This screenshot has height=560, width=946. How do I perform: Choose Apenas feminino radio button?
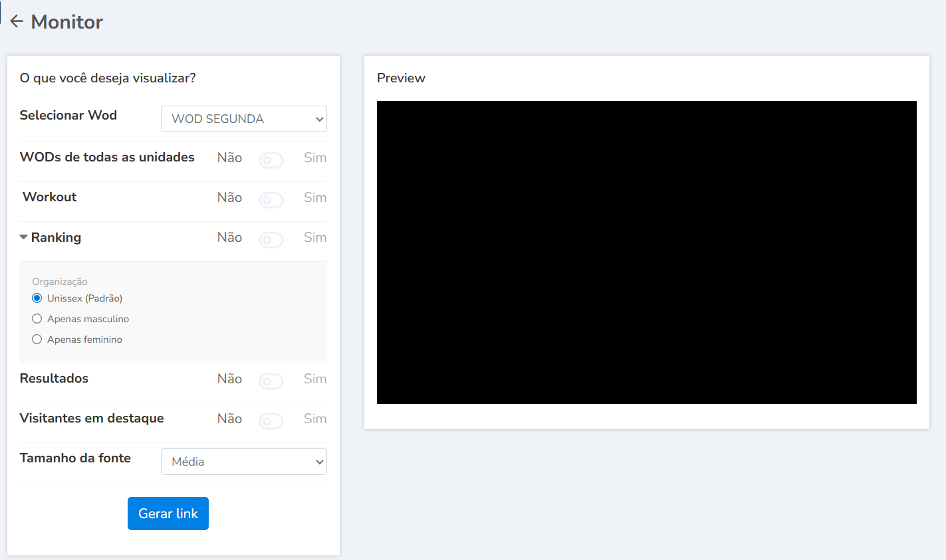(37, 339)
